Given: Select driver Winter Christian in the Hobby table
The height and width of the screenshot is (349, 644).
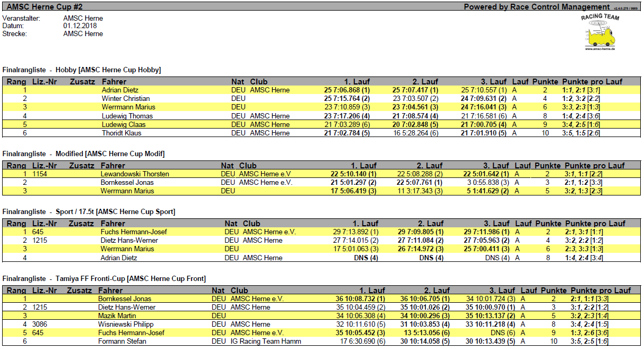Looking at the screenshot, I should [x=126, y=99].
